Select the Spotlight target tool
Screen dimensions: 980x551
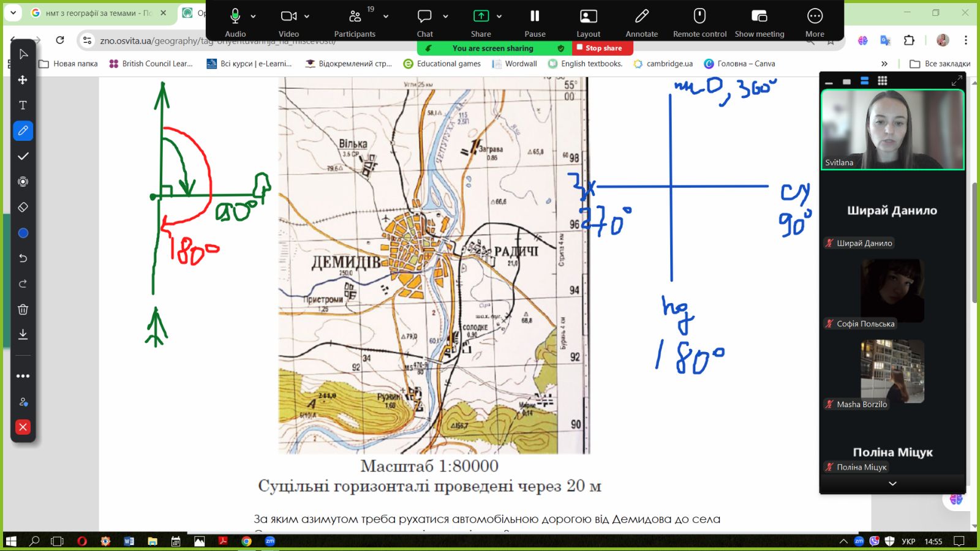click(x=23, y=182)
